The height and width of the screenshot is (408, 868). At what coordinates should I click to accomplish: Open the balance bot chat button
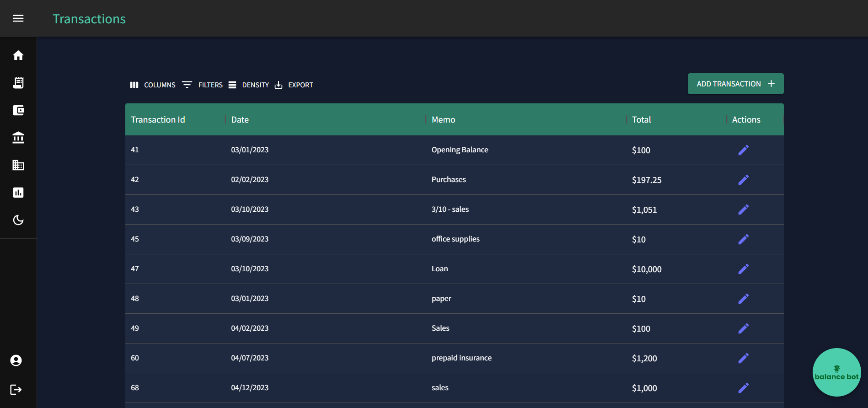click(x=836, y=372)
